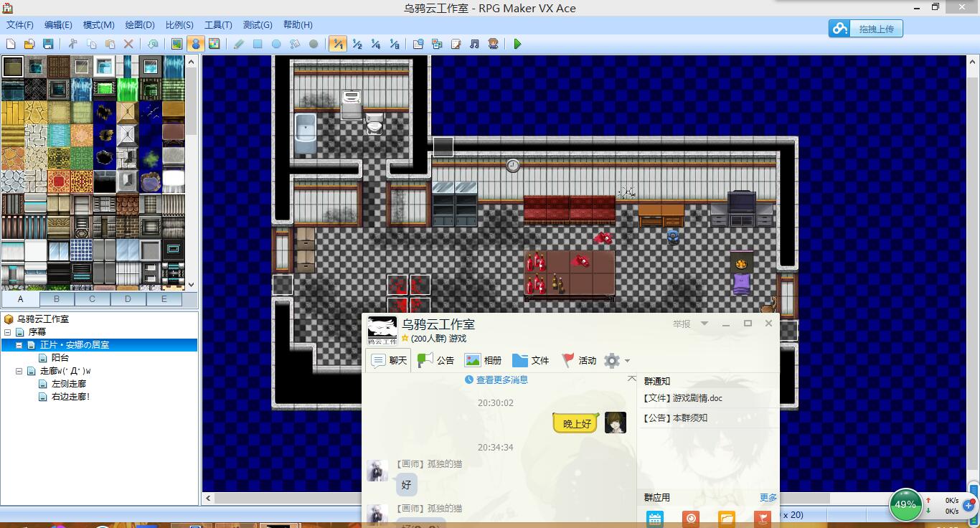
Task: Open the chat settings gear dropdown
Action: point(617,360)
